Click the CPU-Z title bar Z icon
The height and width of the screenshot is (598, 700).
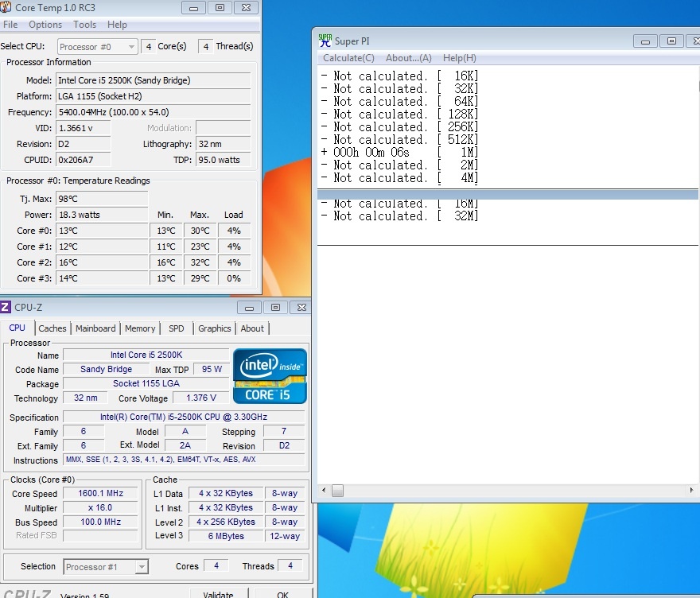point(6,307)
